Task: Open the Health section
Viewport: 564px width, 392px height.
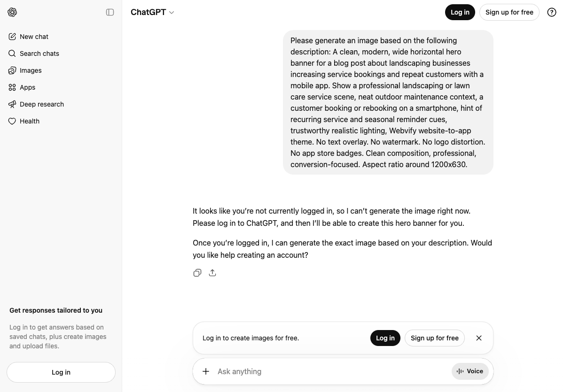Action: tap(30, 121)
